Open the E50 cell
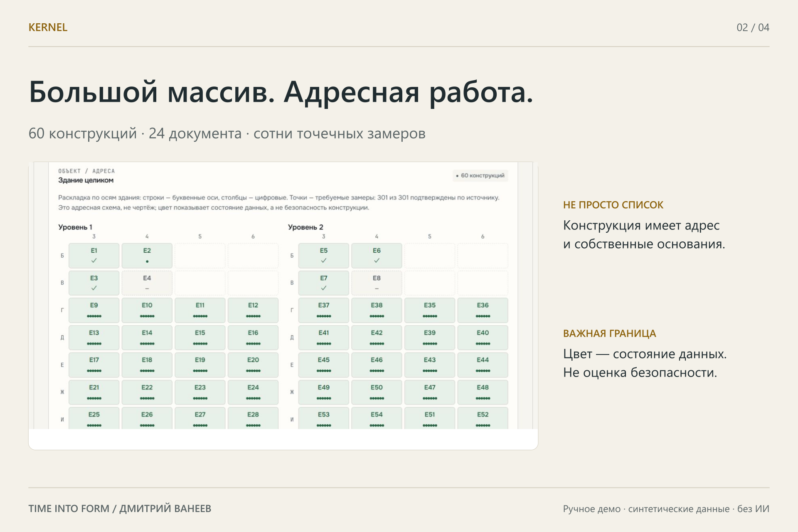Screen dimensions: 798x532 [377, 392]
